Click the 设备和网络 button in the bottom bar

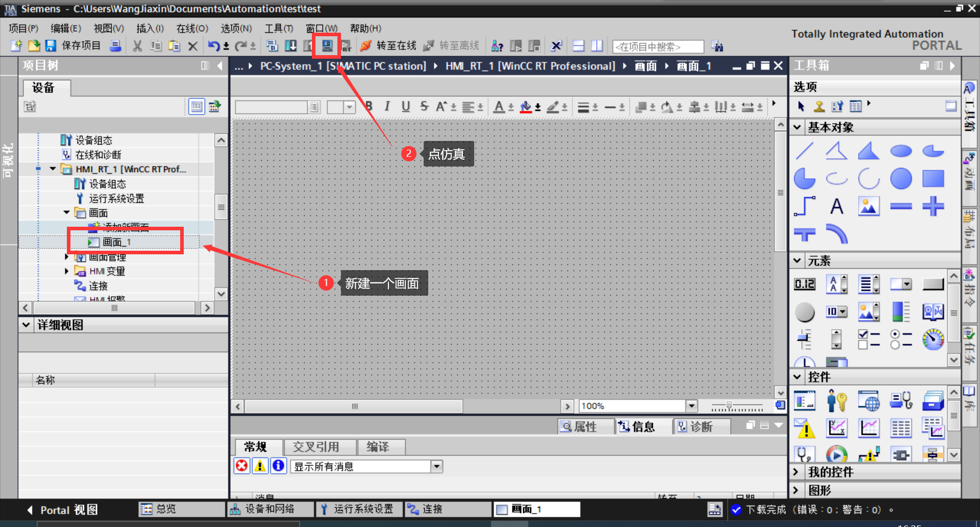click(269, 509)
